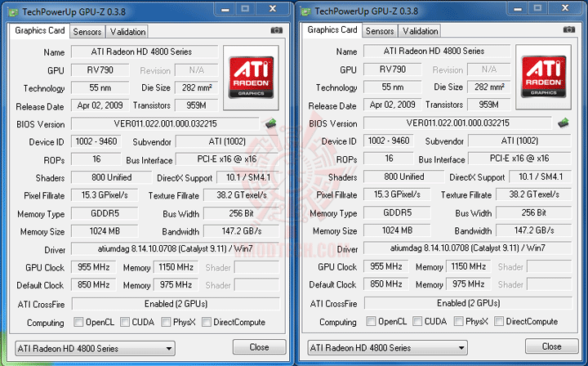This screenshot has height=366, width=588.
Task: Open GPU selector dropdown in left window
Action: point(95,348)
